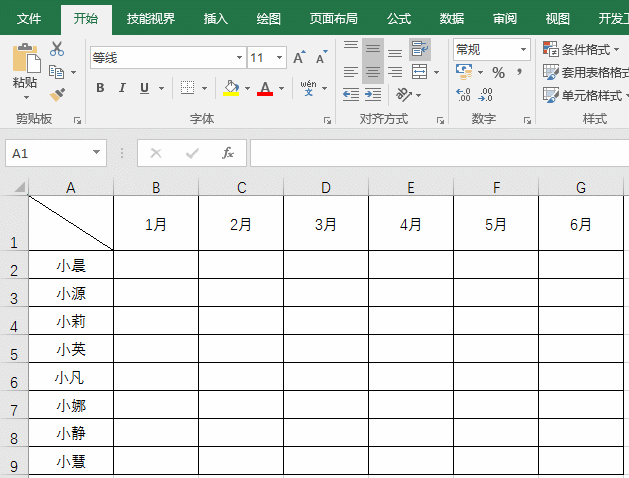This screenshot has height=478, width=629.
Task: Click the wén phonetic guide icon
Action: (308, 88)
